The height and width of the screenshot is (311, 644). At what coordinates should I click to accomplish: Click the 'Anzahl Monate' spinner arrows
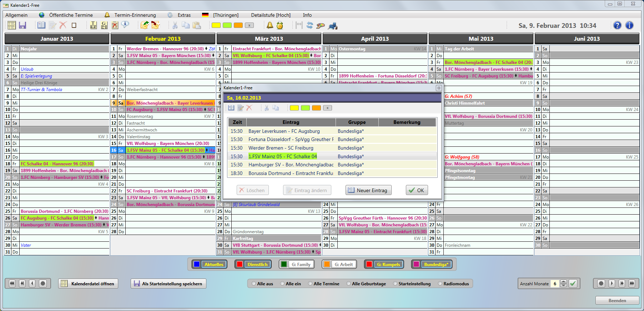point(563,284)
